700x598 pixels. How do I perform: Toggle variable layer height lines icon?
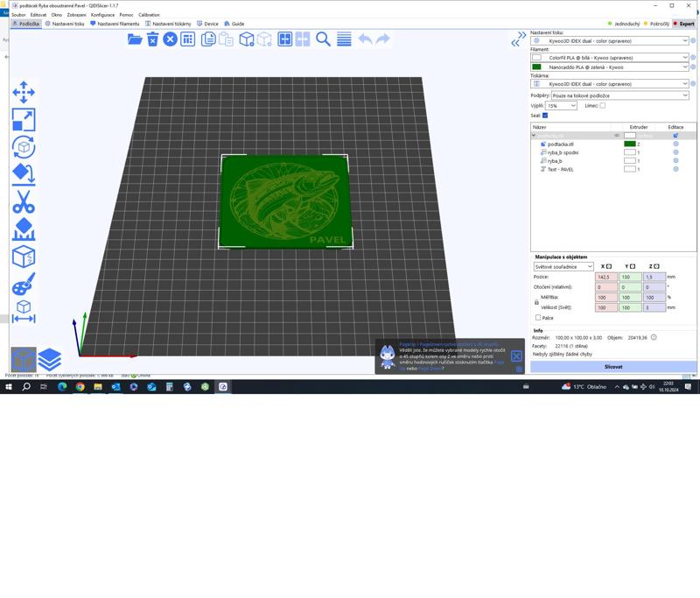pos(344,39)
